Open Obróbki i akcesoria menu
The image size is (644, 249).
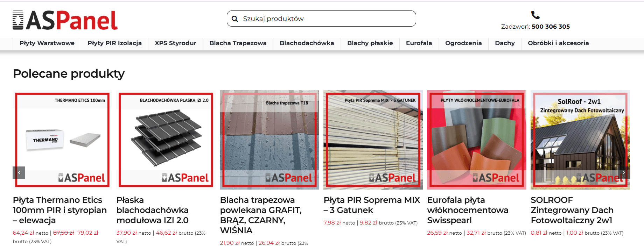tap(558, 43)
